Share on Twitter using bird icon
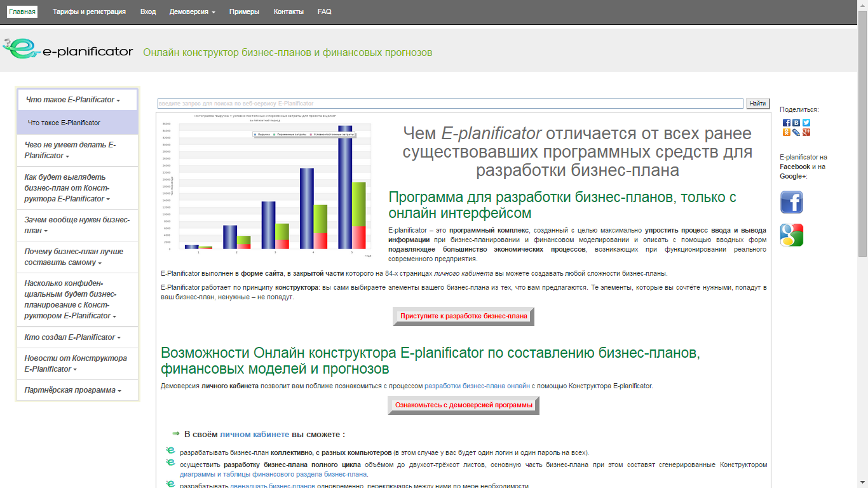Image resolution: width=868 pixels, height=488 pixels. click(806, 123)
